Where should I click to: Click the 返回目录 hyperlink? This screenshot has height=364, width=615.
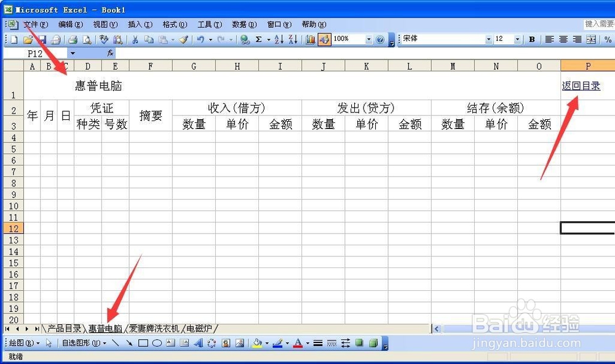click(581, 85)
